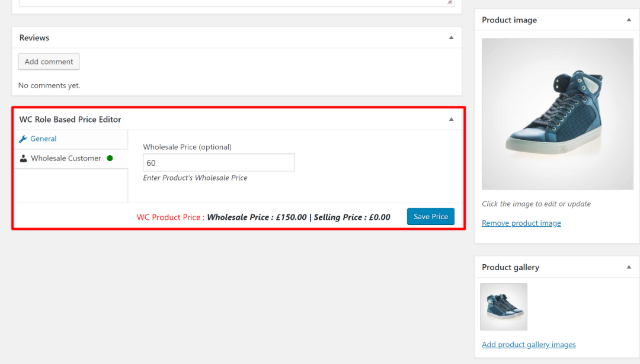This screenshot has height=364, width=640.
Task: Click Add product gallery images link
Action: [529, 344]
